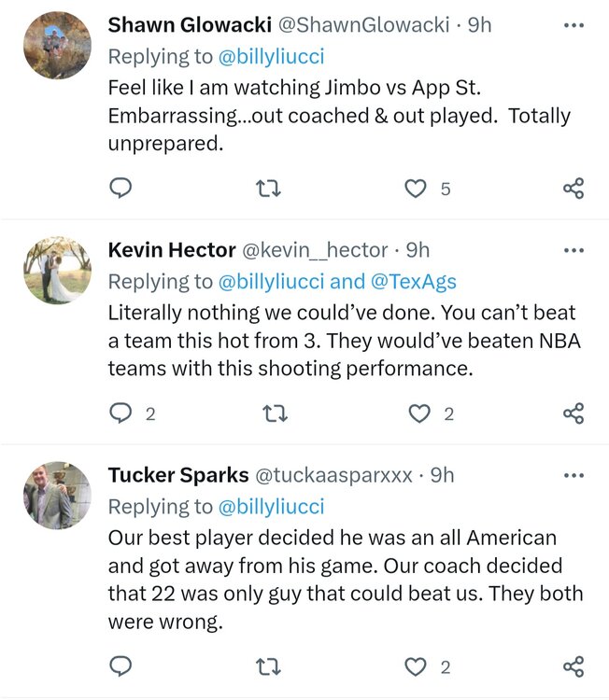Reply to Kevin Hector's tweet

[120, 413]
